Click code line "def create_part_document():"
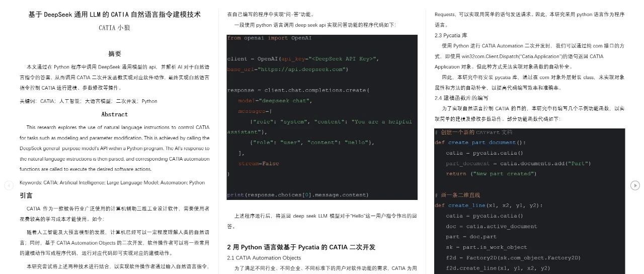The image size is (644, 274). click(x=480, y=143)
